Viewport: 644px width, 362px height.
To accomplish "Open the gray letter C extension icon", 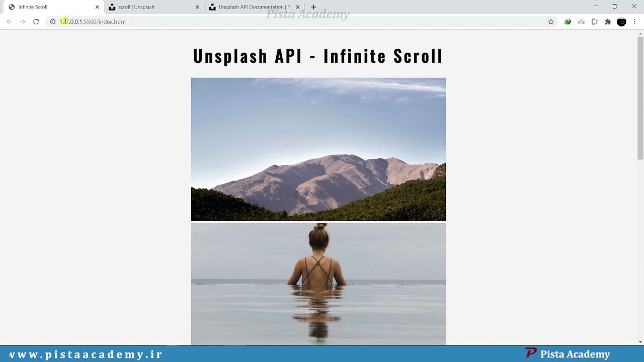I will [x=595, y=22].
